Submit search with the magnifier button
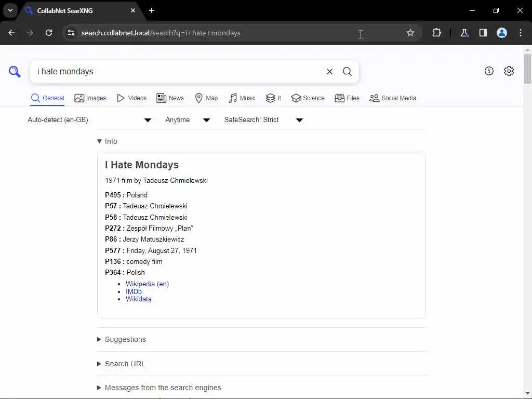The height and width of the screenshot is (399, 532). click(347, 72)
